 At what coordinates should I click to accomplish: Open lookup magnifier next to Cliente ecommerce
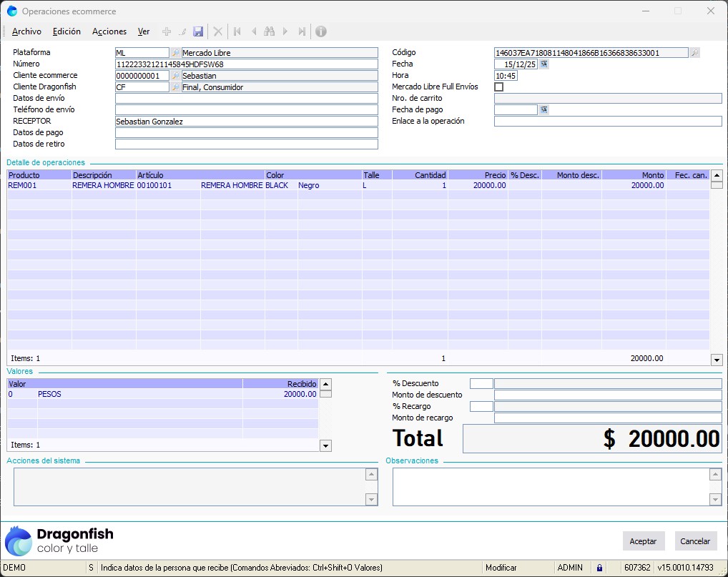[x=175, y=76]
